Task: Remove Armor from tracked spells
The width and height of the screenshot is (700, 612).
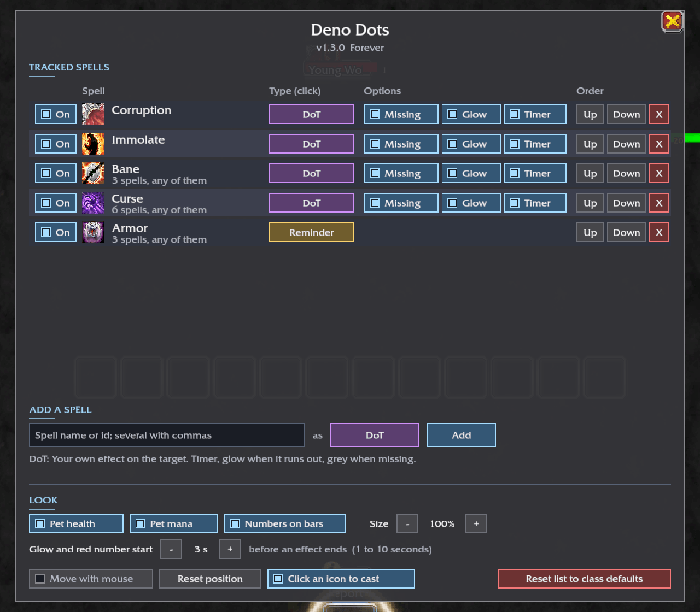Action: pos(659,232)
